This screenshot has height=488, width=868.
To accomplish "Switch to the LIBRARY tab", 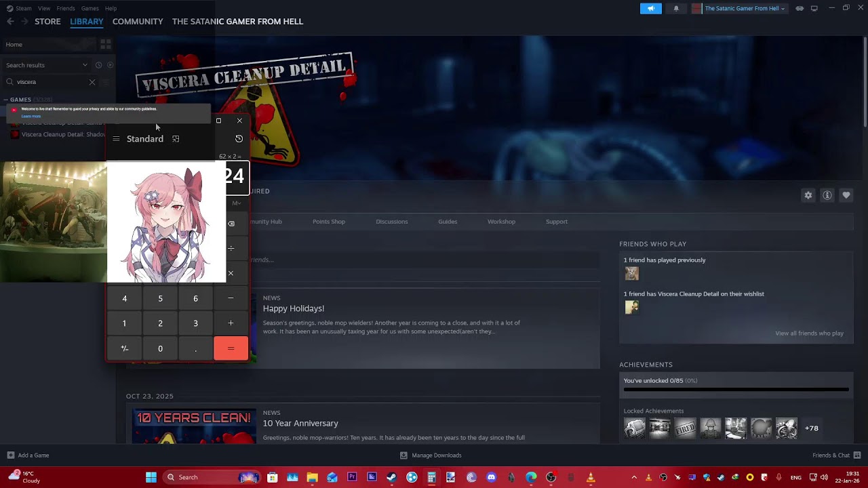I will (x=87, y=22).
